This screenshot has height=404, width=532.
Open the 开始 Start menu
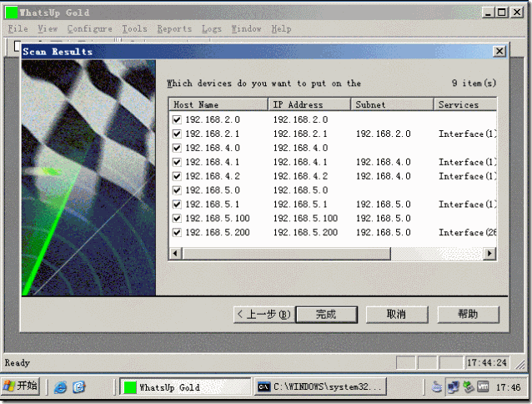pyautogui.click(x=21, y=386)
